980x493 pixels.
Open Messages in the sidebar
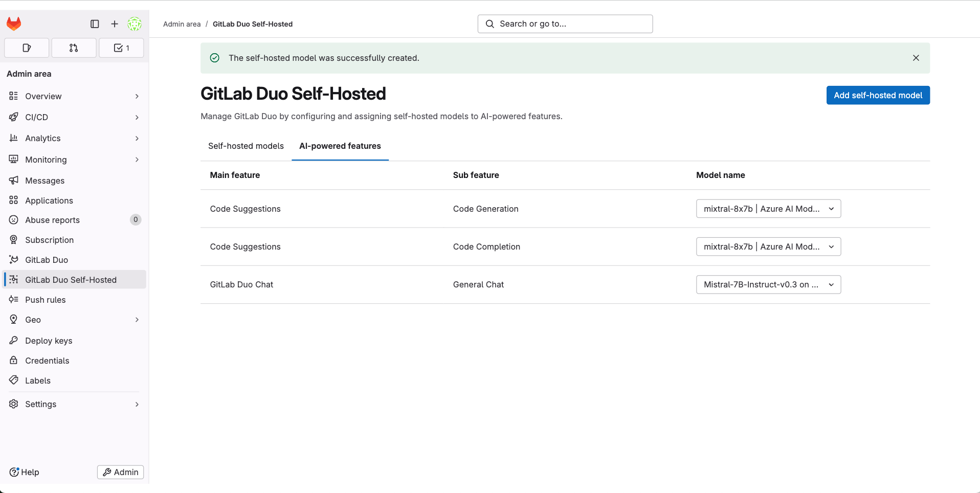(74, 181)
